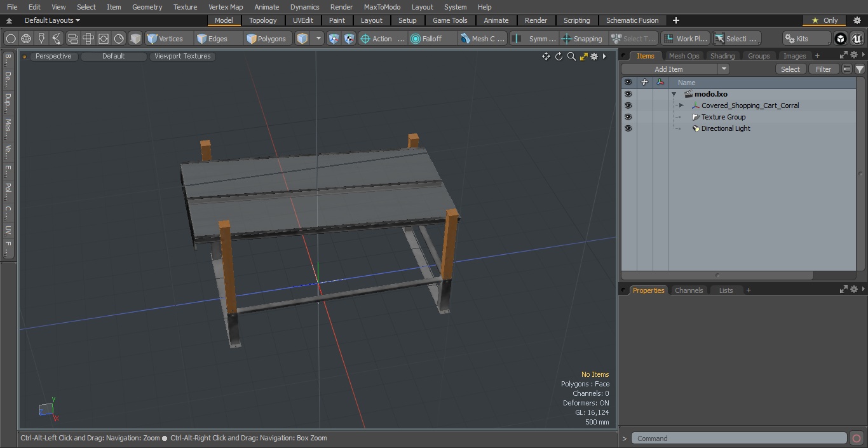The height and width of the screenshot is (448, 868).
Task: Open the Selection options button
Action: click(x=736, y=39)
